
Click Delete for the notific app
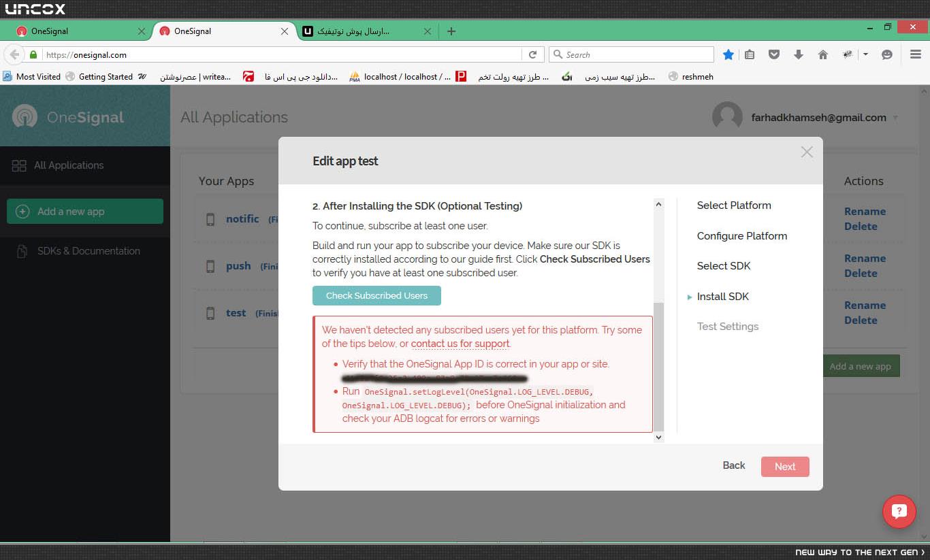click(x=861, y=227)
